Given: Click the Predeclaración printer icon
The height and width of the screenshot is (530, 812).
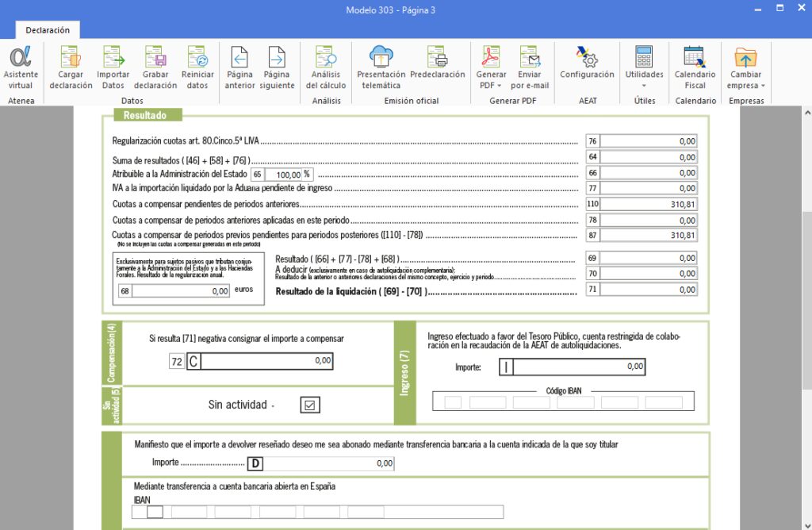Looking at the screenshot, I should click(437, 56).
